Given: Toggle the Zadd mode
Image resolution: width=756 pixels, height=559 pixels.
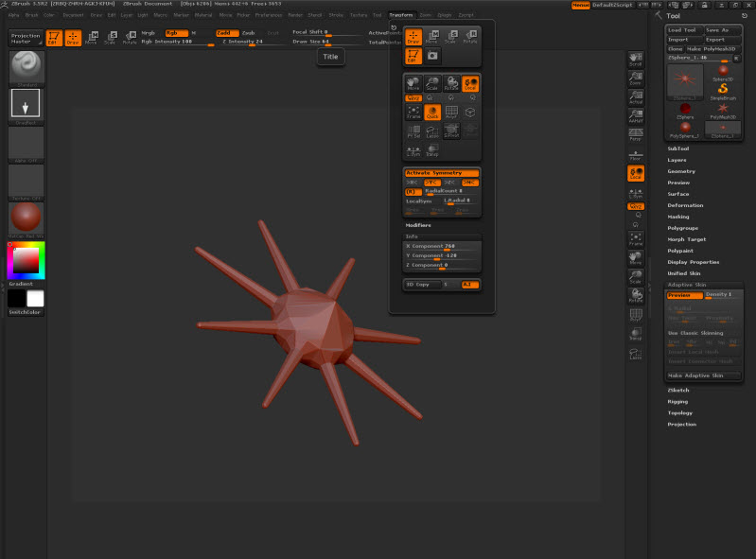Looking at the screenshot, I should [x=227, y=33].
